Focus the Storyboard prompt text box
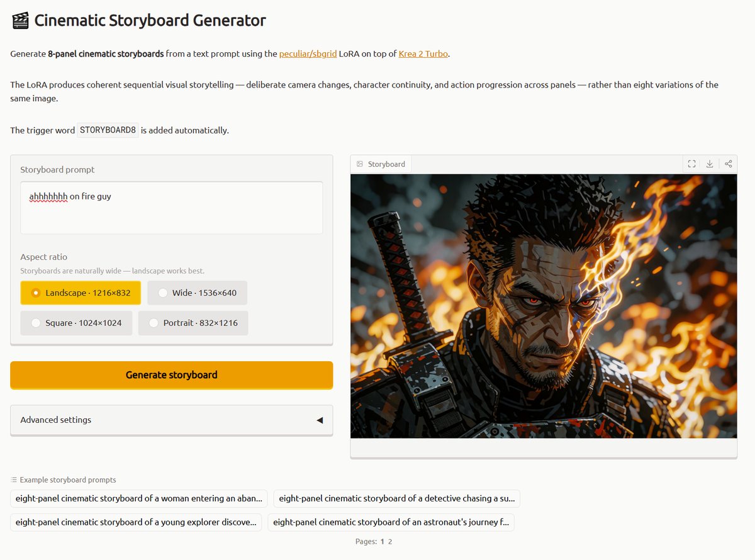755x560 pixels. [171, 208]
